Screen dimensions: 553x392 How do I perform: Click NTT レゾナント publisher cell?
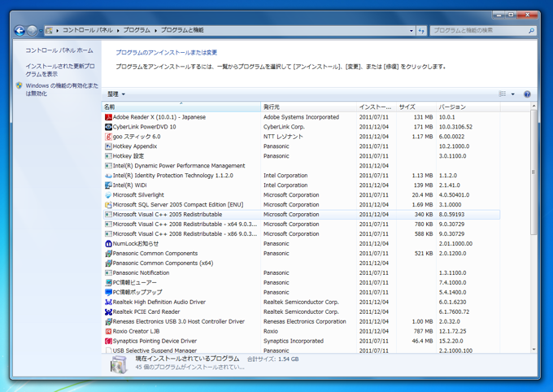pos(283,137)
